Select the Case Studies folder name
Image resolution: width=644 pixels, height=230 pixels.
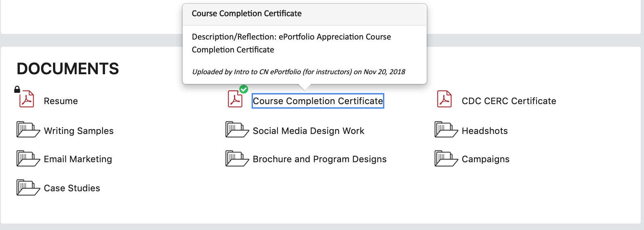click(72, 188)
